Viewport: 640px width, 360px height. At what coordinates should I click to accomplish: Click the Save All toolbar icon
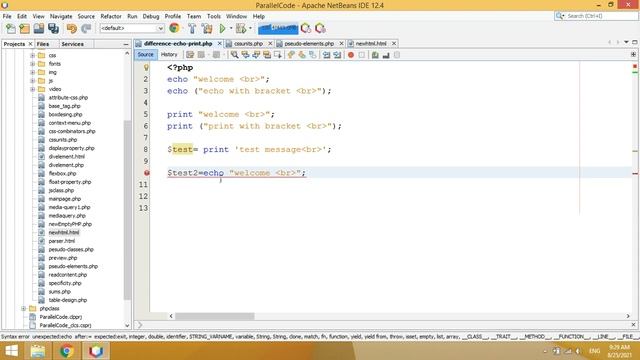tap(53, 28)
